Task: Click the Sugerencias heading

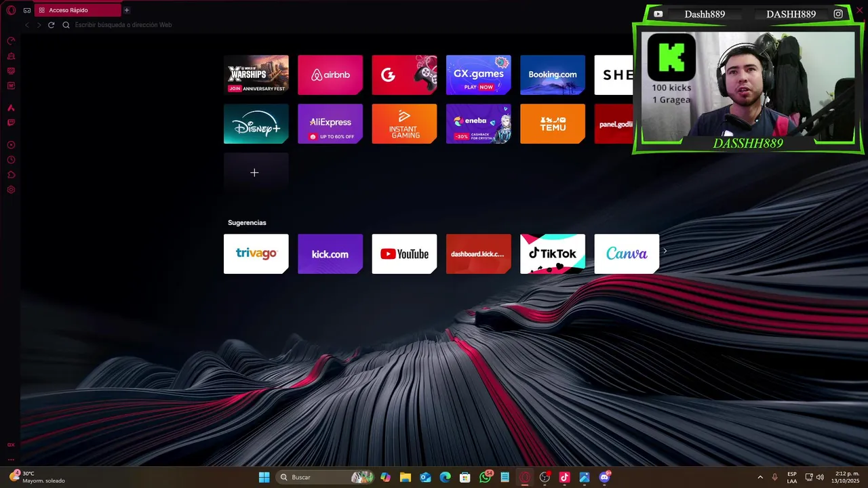Action: 247,222
